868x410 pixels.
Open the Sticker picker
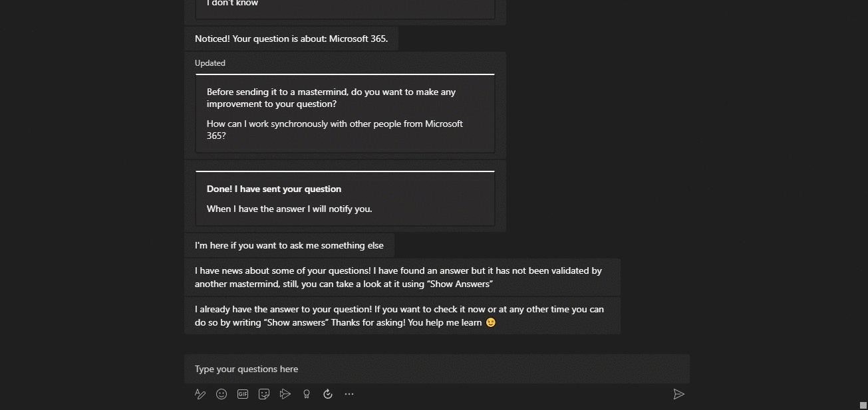coord(264,394)
